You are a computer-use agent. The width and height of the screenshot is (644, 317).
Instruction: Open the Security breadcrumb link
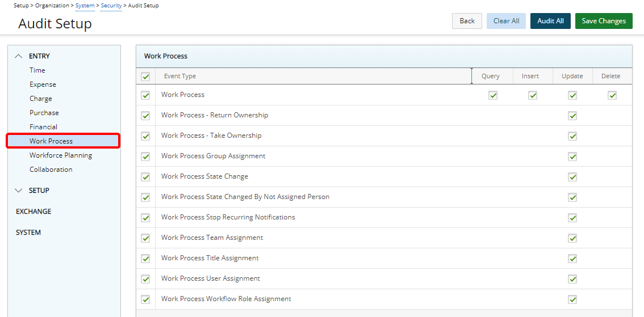(111, 6)
